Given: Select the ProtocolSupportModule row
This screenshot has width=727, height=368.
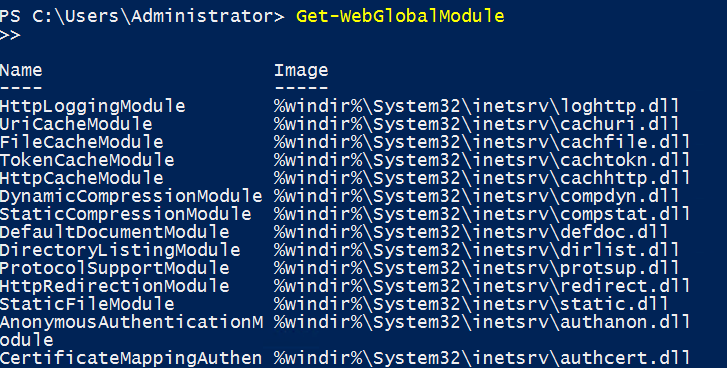Looking at the screenshot, I should pyautogui.click(x=115, y=268).
